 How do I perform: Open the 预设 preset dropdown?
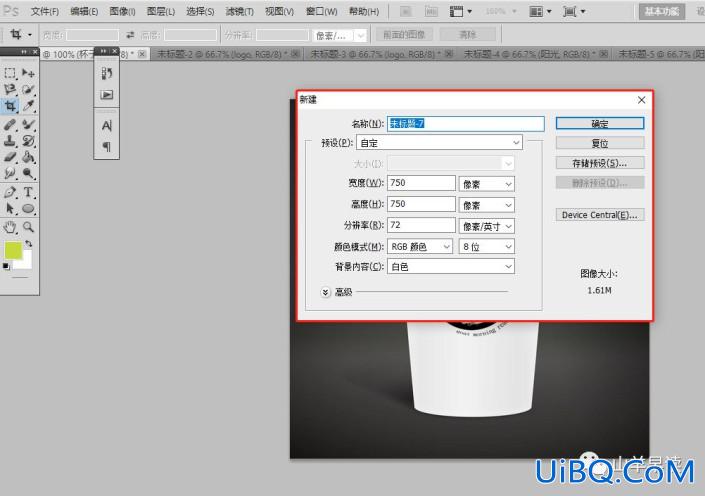click(x=439, y=143)
